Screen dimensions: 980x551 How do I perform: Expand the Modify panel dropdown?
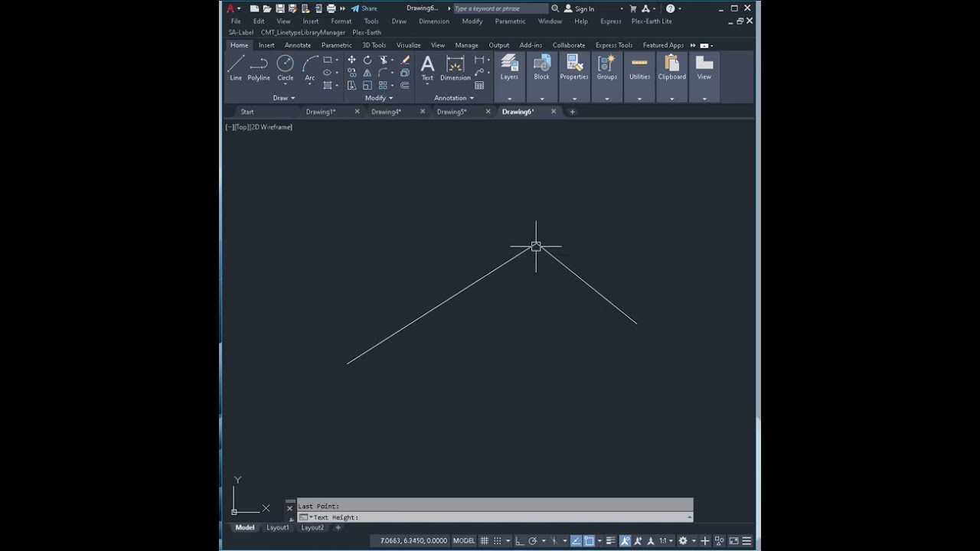pyautogui.click(x=379, y=98)
